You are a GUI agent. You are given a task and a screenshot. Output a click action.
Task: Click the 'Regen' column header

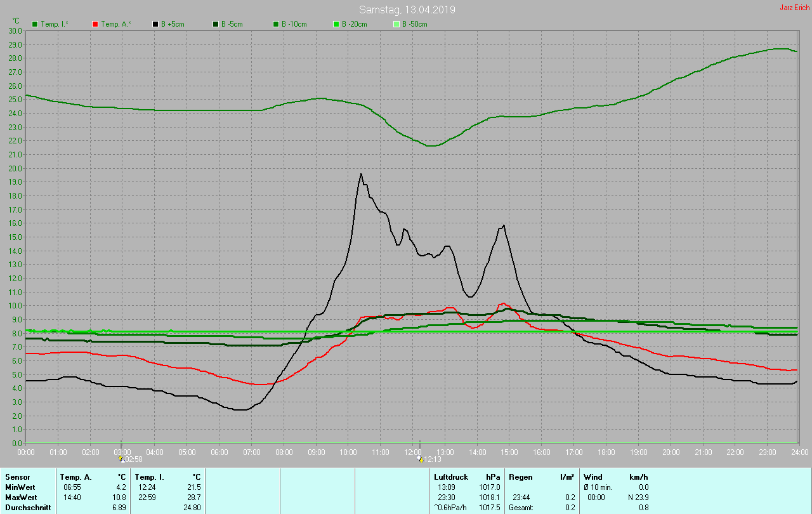[521, 477]
